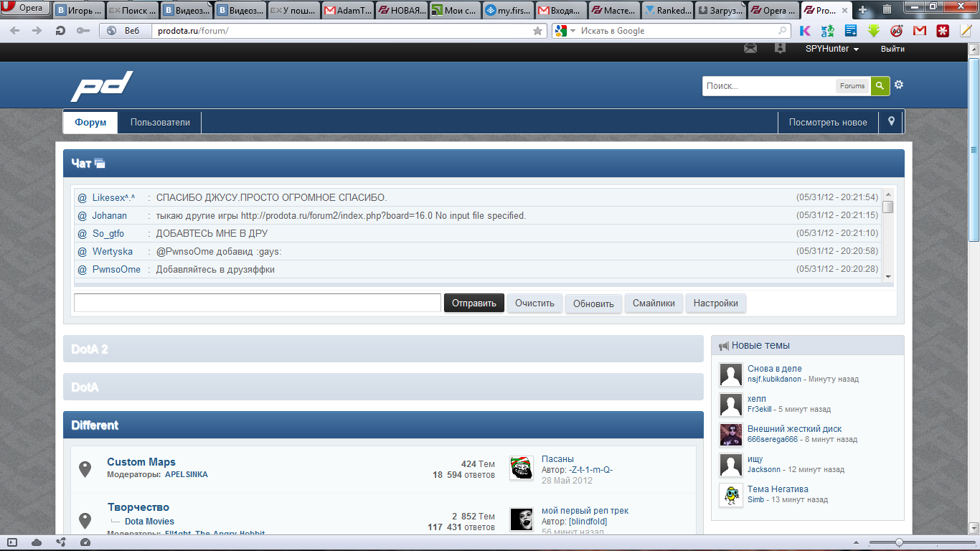Open the Custom Maps forum
Viewport: 980px width, 551px height.
141,462
